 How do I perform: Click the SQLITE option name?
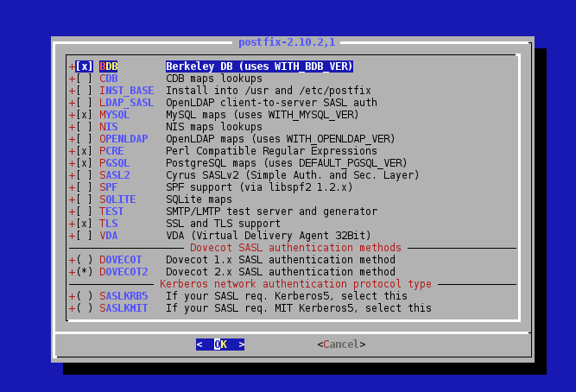click(117, 199)
